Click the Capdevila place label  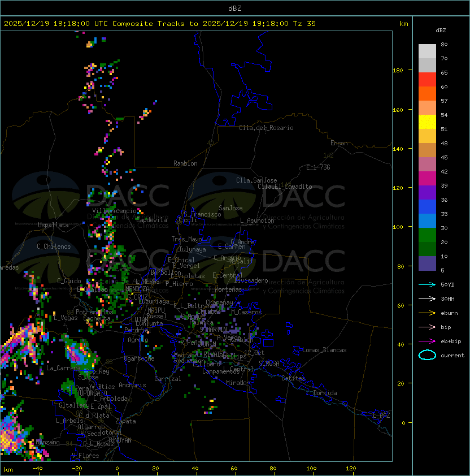click(x=151, y=220)
